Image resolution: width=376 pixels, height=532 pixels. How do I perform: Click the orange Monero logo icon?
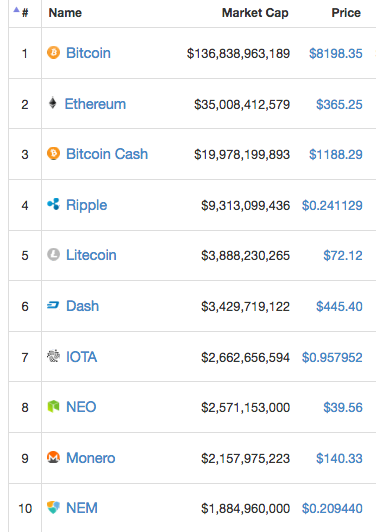coord(53,457)
